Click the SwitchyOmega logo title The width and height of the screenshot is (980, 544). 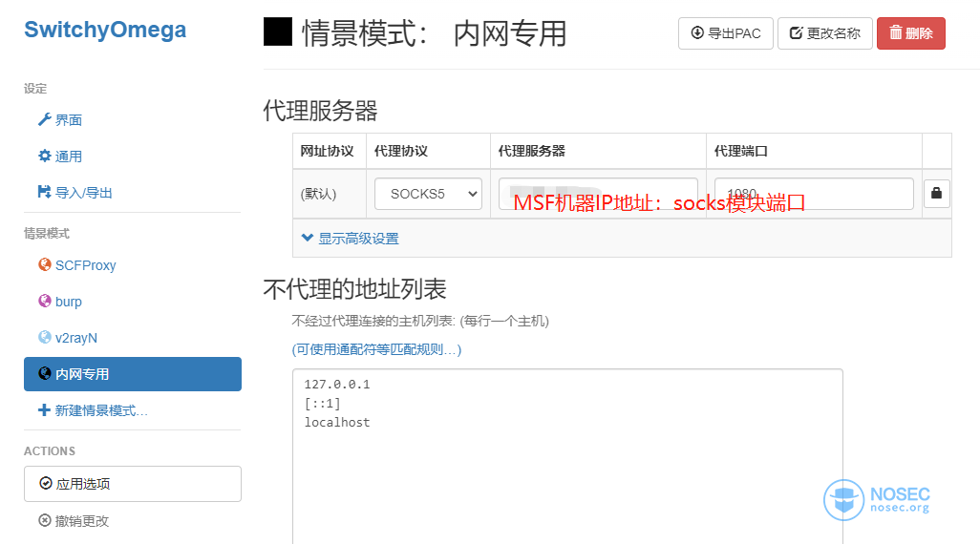click(105, 30)
